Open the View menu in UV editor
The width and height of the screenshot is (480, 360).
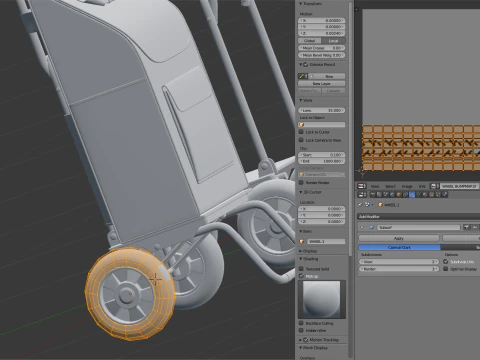pyautogui.click(x=375, y=186)
